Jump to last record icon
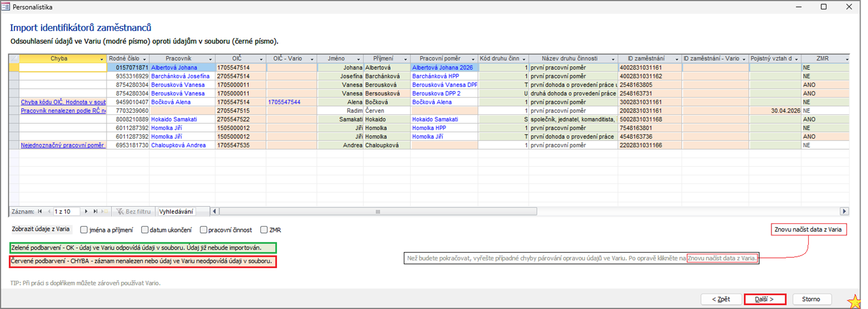 click(x=95, y=212)
